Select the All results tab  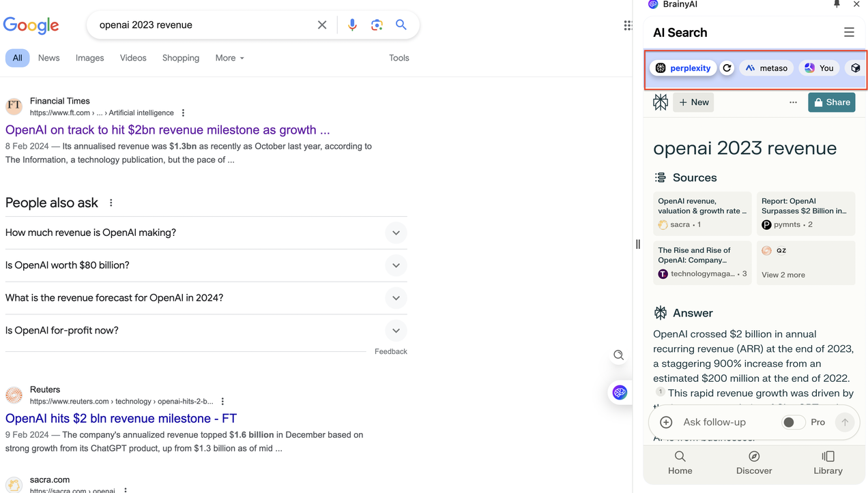tap(17, 58)
